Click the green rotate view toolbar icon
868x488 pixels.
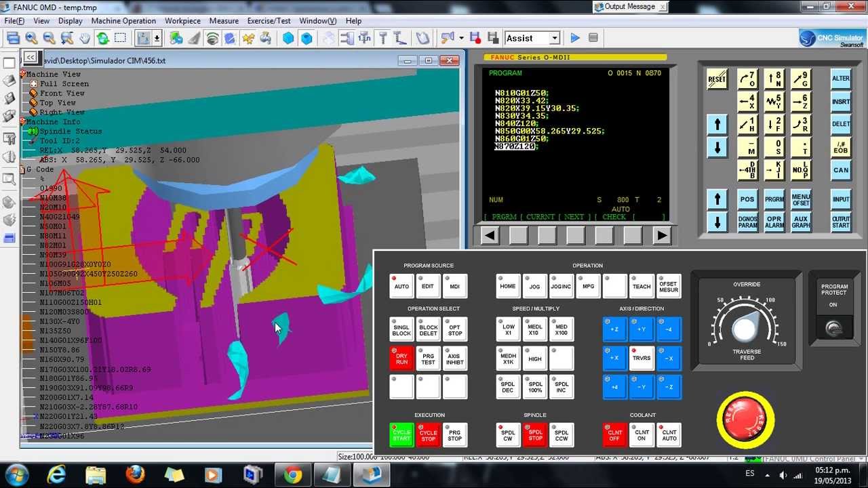[x=102, y=39]
